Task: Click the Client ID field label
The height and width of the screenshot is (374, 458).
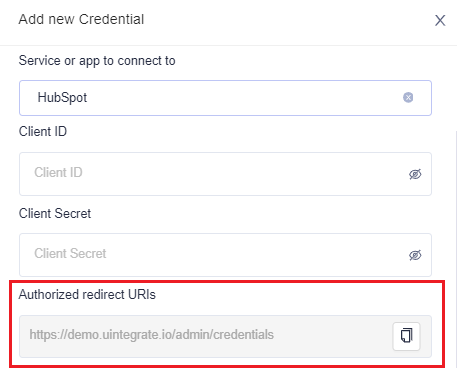Action: (43, 131)
